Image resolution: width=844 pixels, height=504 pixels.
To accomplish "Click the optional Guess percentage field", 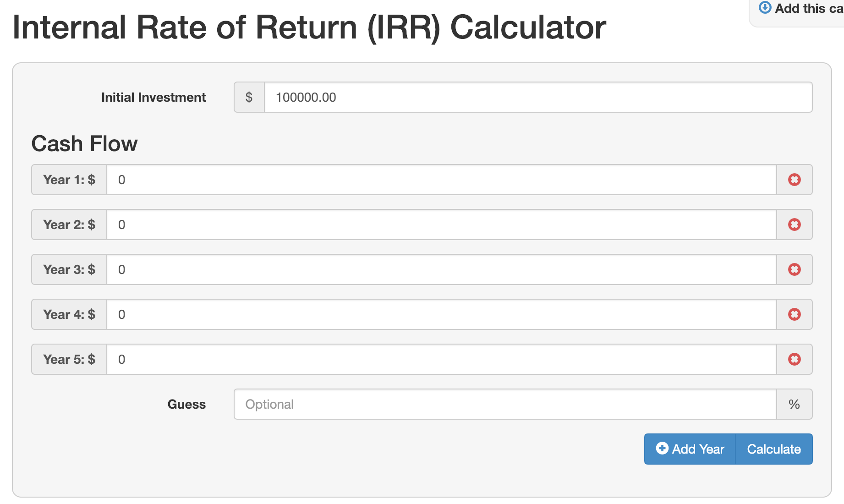I will 505,404.
